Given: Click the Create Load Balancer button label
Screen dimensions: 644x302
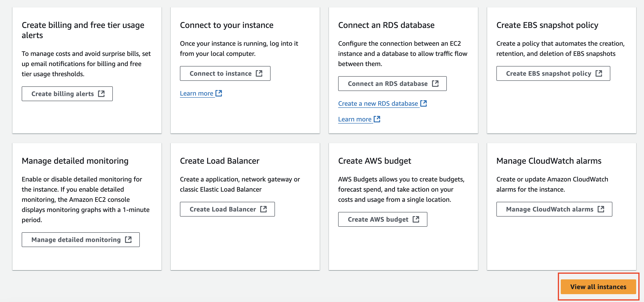Looking at the screenshot, I should 223,209.
